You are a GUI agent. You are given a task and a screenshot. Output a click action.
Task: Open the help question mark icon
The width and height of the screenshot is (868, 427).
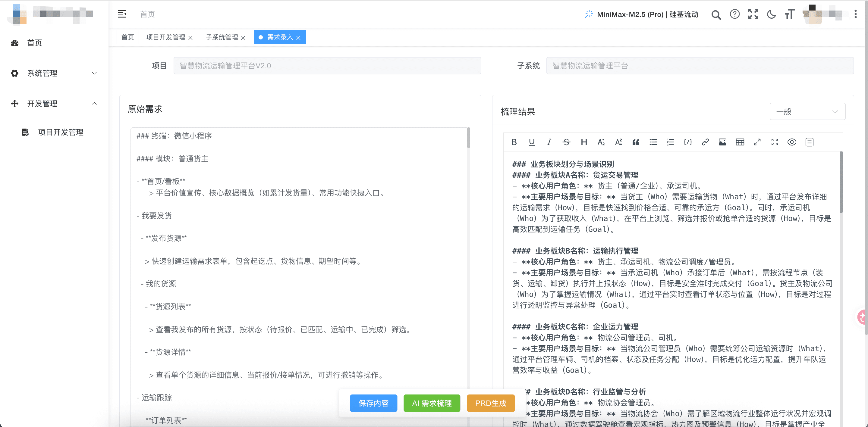[x=734, y=14]
